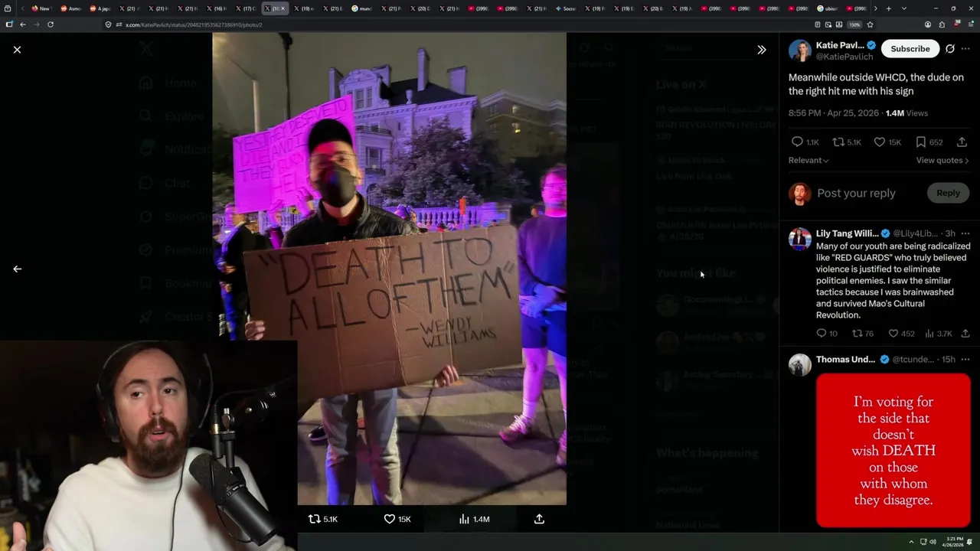Open the account profile icon in toolbar
Viewport: 980px width, 551px height.
click(928, 24)
